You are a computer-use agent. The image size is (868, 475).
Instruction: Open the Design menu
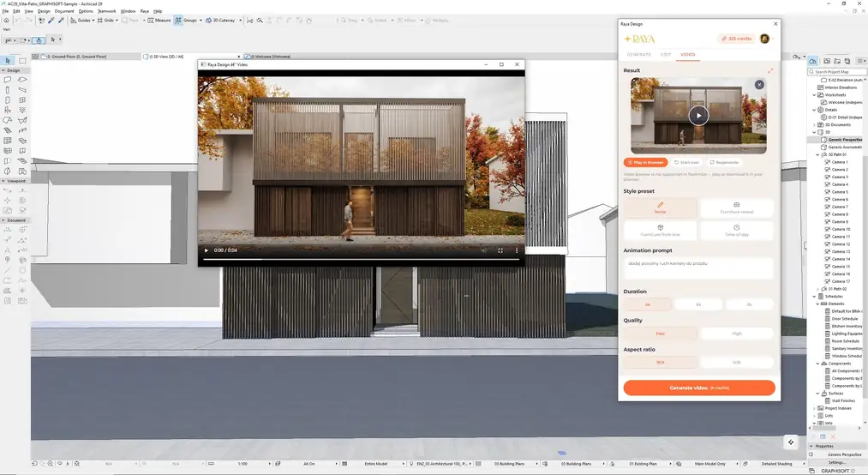tap(44, 11)
